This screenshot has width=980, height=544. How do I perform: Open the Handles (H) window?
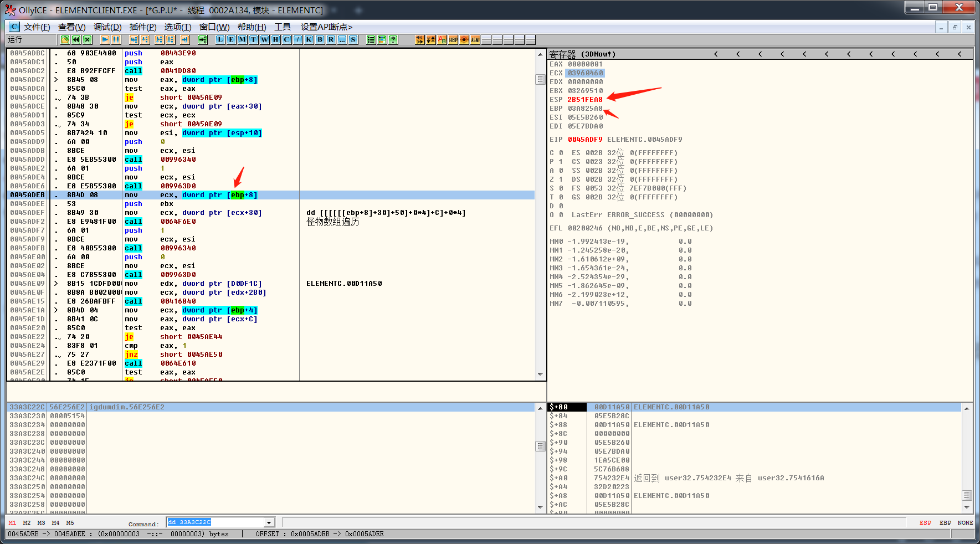pyautogui.click(x=276, y=39)
